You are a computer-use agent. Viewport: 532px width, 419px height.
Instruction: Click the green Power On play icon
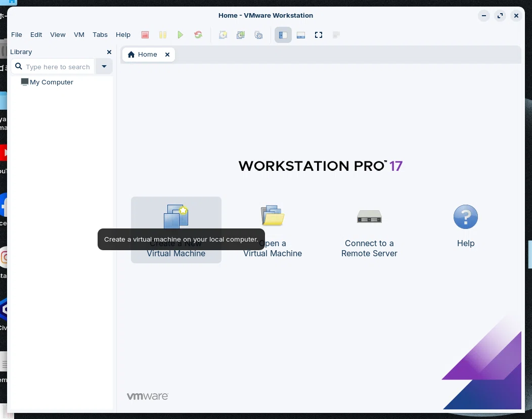(x=180, y=35)
